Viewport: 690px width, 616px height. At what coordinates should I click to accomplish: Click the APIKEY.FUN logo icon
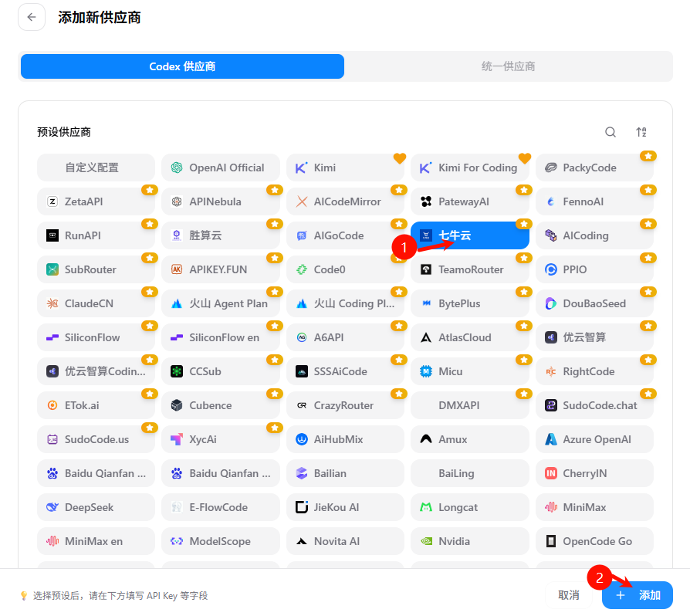click(177, 269)
